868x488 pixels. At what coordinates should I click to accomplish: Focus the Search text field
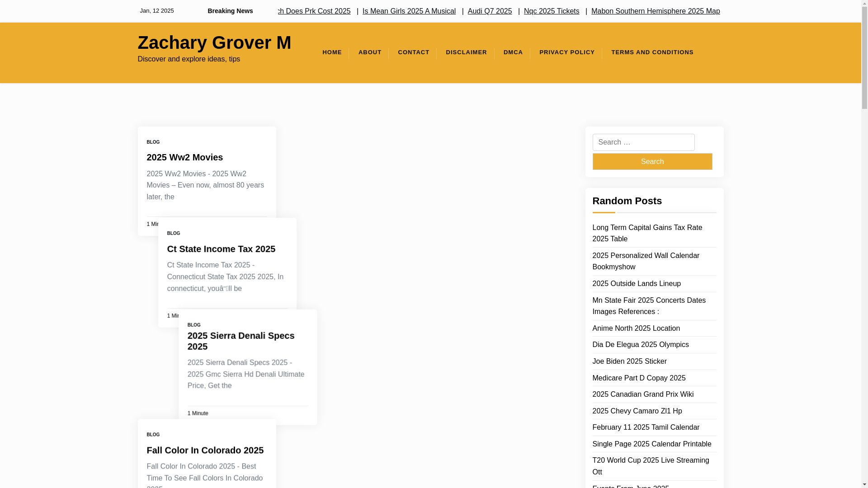(643, 142)
